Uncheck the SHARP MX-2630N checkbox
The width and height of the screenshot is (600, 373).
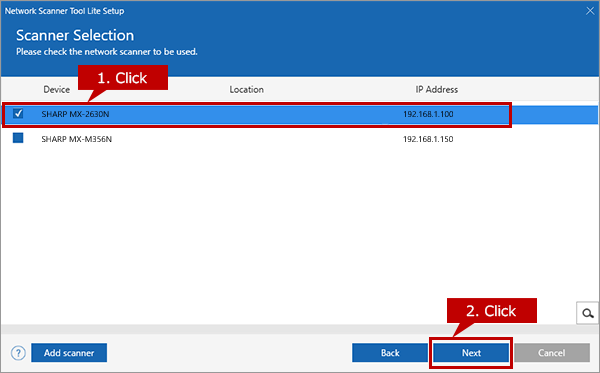pos(18,114)
